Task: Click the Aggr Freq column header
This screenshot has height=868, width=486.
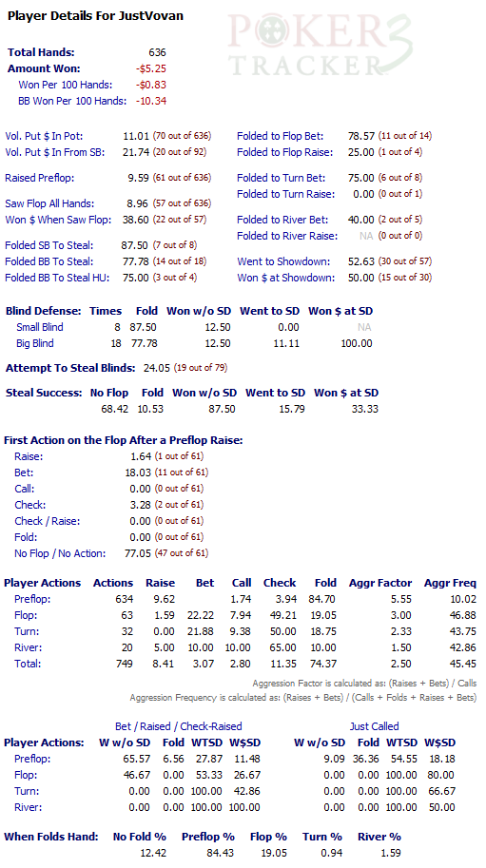Action: pos(450,583)
